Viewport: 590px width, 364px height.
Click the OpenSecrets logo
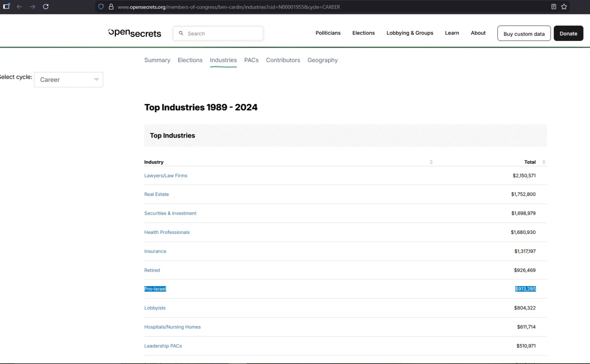135,33
